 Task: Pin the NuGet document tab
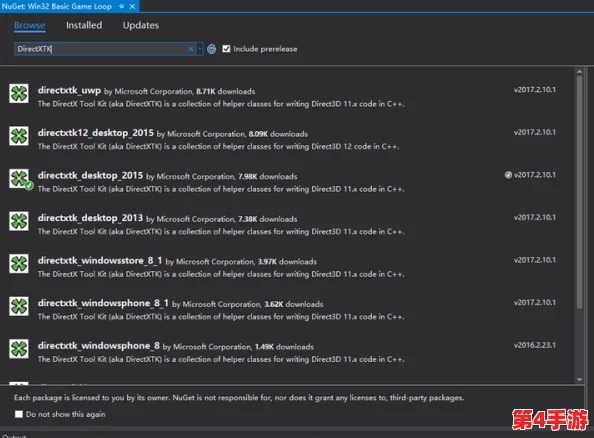122,6
